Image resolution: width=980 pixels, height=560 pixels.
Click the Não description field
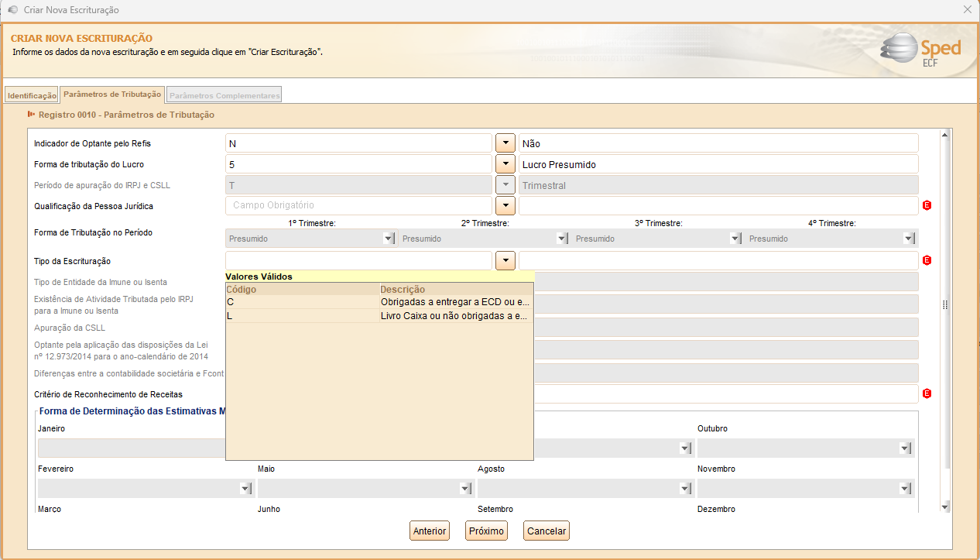click(718, 143)
